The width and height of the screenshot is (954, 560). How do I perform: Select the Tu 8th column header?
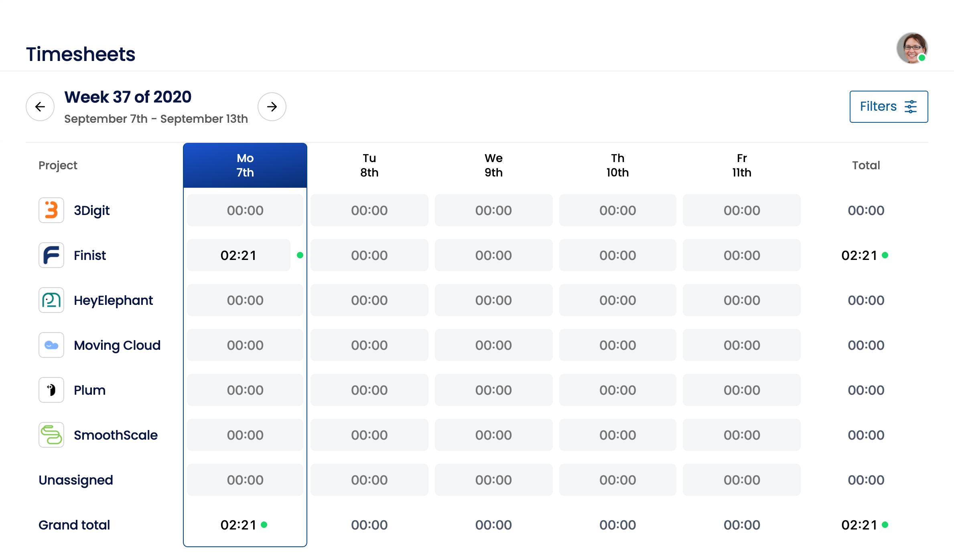tap(369, 165)
